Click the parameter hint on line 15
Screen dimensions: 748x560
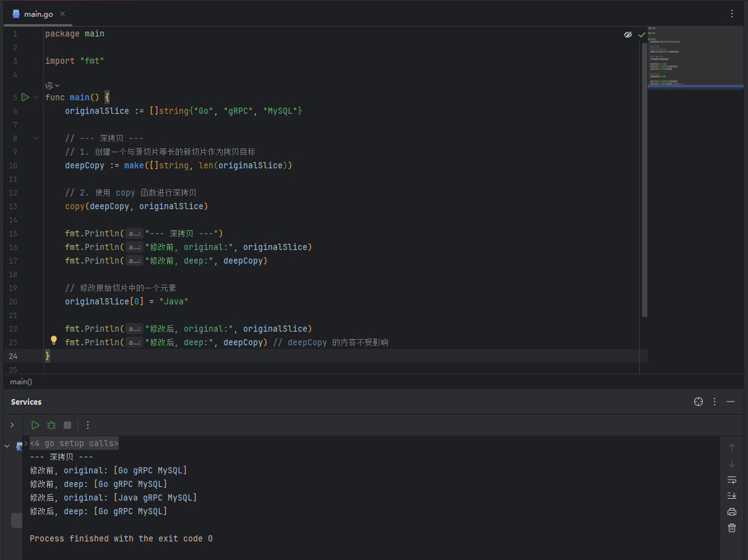(x=135, y=233)
